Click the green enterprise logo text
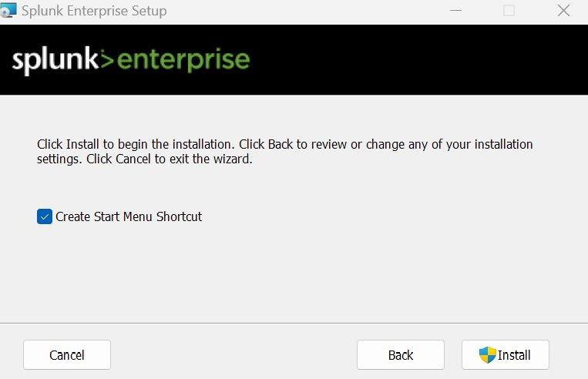Screen dimensions: 588x379 click(183, 60)
